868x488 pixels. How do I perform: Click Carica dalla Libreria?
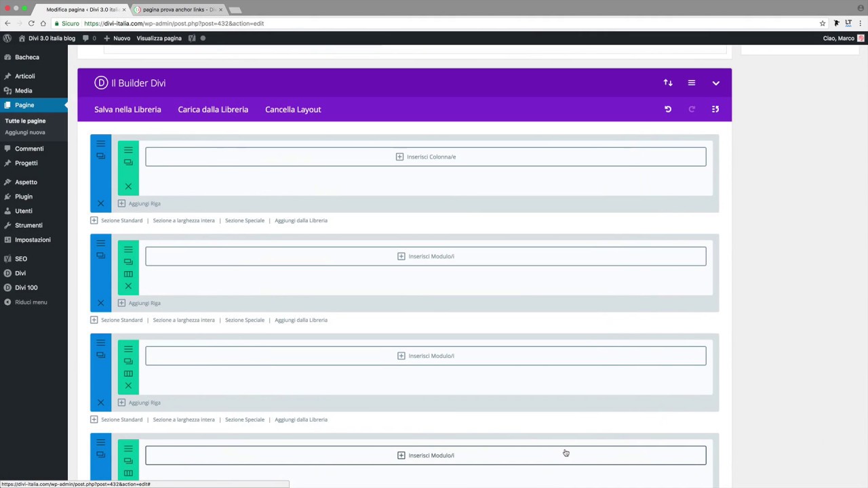[x=213, y=109]
